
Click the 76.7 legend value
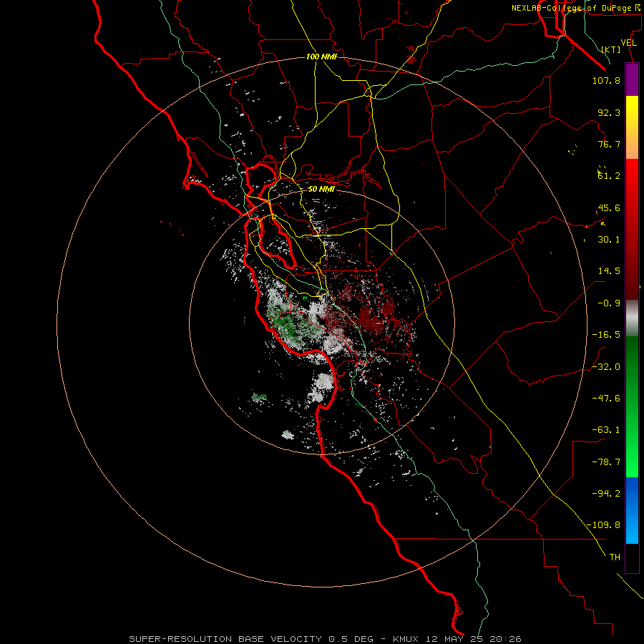(x=609, y=144)
